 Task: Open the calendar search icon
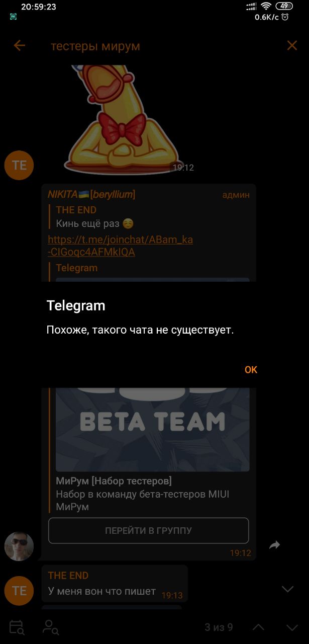(x=17, y=627)
